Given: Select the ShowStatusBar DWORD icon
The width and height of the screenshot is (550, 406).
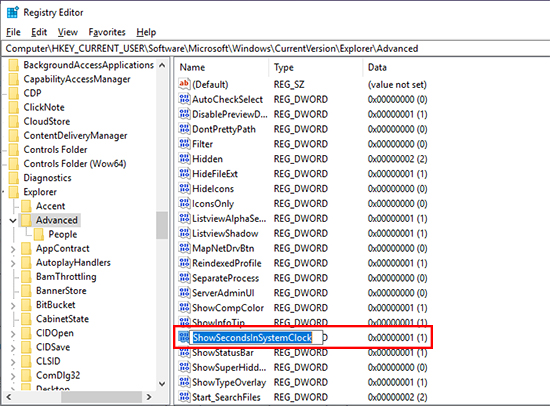Looking at the screenshot, I should click(184, 352).
